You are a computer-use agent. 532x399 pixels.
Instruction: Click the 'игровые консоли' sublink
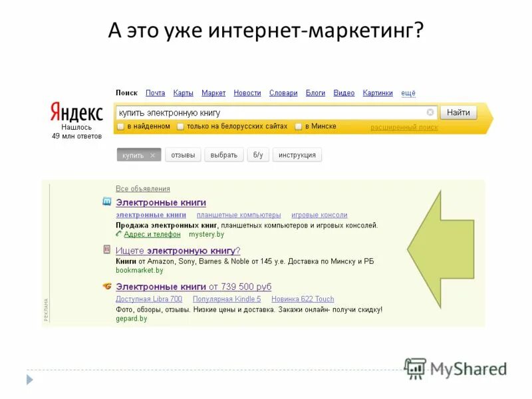click(319, 215)
